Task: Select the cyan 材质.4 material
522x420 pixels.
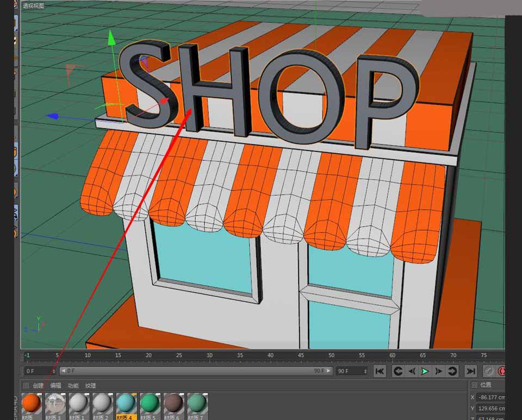Action: tap(126, 404)
